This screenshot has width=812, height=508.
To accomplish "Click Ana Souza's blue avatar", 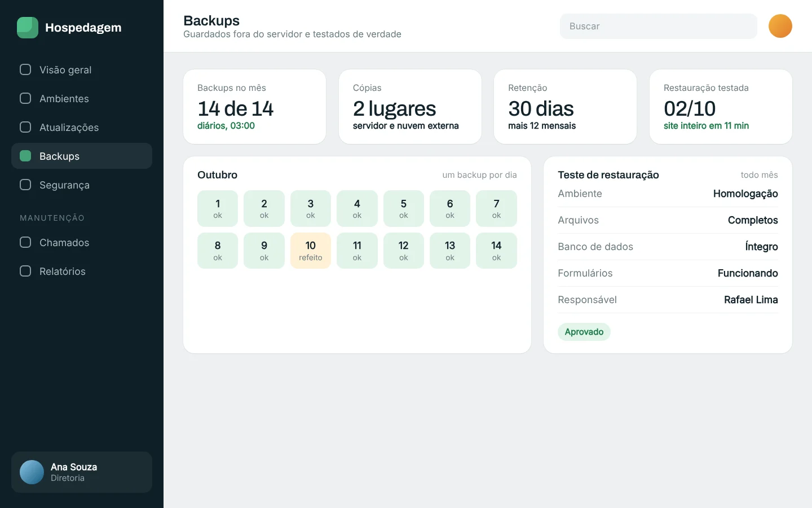I will pyautogui.click(x=32, y=472).
